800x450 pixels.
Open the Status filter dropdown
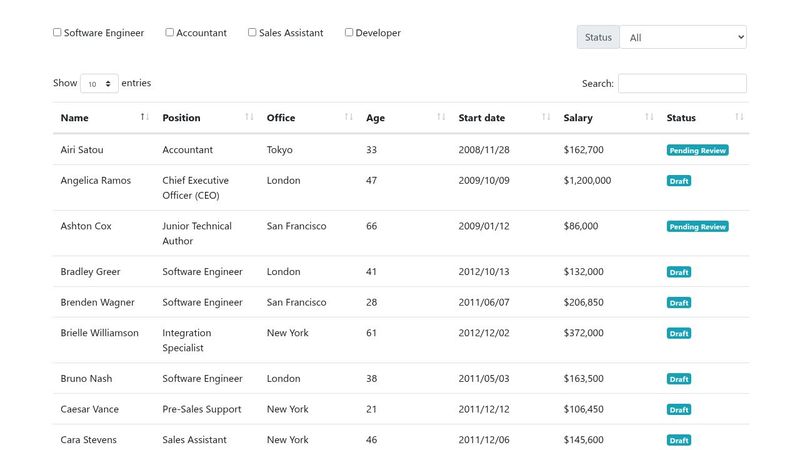coord(683,37)
